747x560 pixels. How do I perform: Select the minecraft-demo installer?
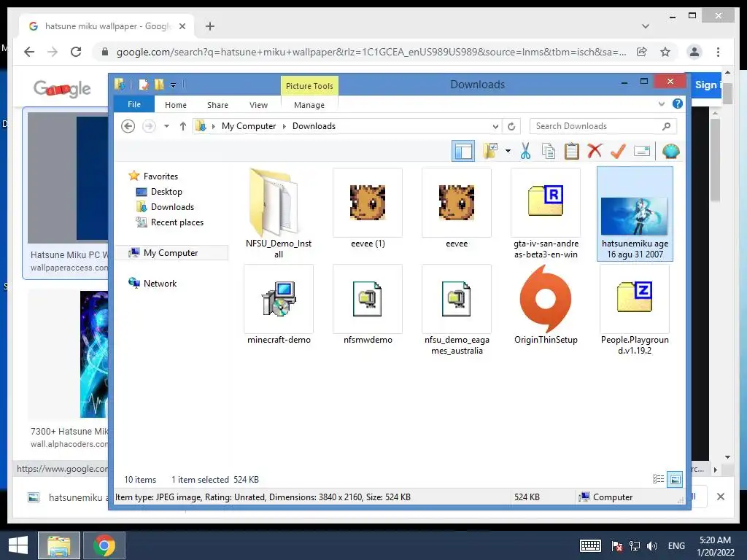coord(279,305)
